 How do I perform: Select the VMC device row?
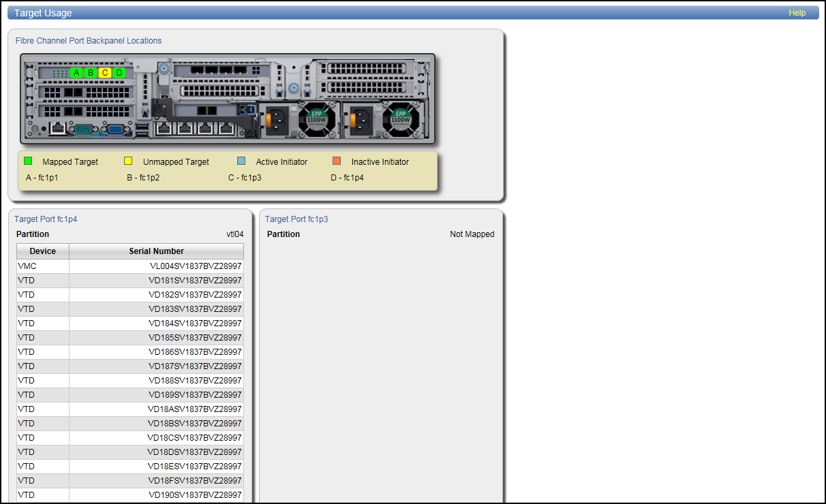click(x=129, y=266)
